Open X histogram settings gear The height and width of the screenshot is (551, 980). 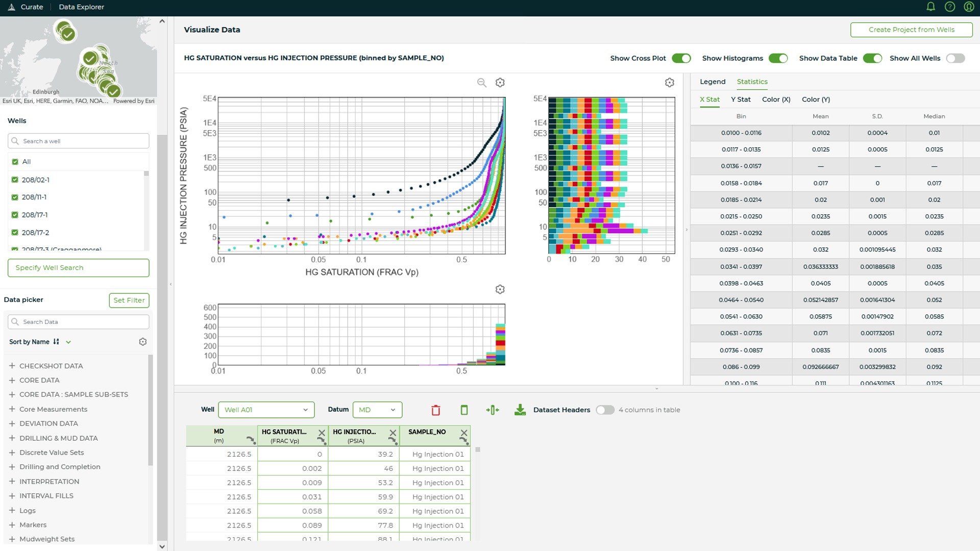pos(500,290)
